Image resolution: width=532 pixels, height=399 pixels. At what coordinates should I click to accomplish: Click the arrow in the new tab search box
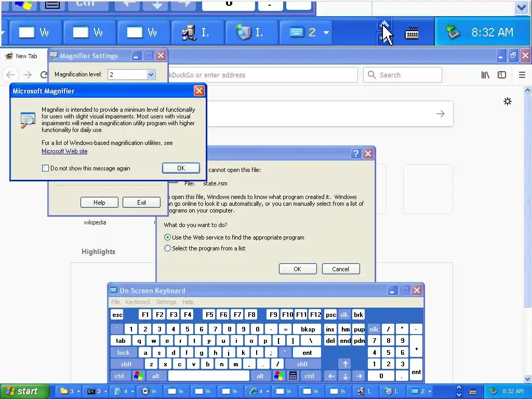coord(441,114)
